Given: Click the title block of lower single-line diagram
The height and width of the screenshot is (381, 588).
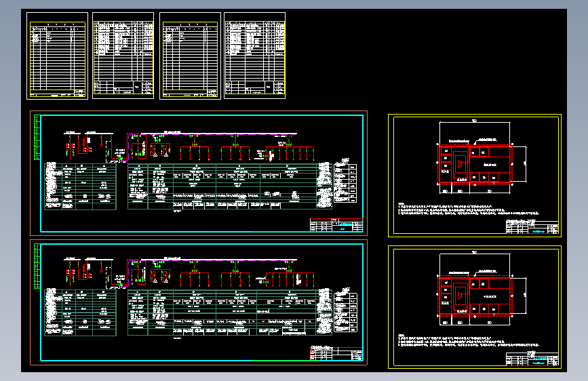Looking at the screenshot, I should (x=336, y=354).
